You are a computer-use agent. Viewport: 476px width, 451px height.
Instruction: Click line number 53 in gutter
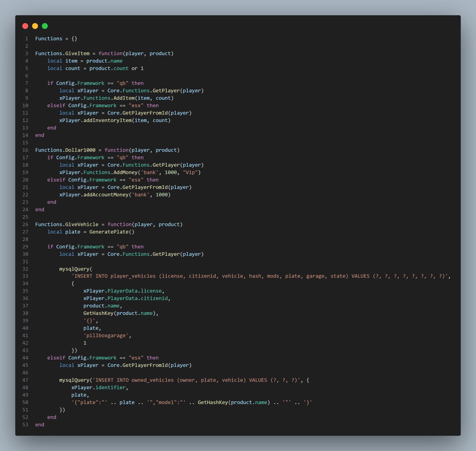pyautogui.click(x=25, y=425)
